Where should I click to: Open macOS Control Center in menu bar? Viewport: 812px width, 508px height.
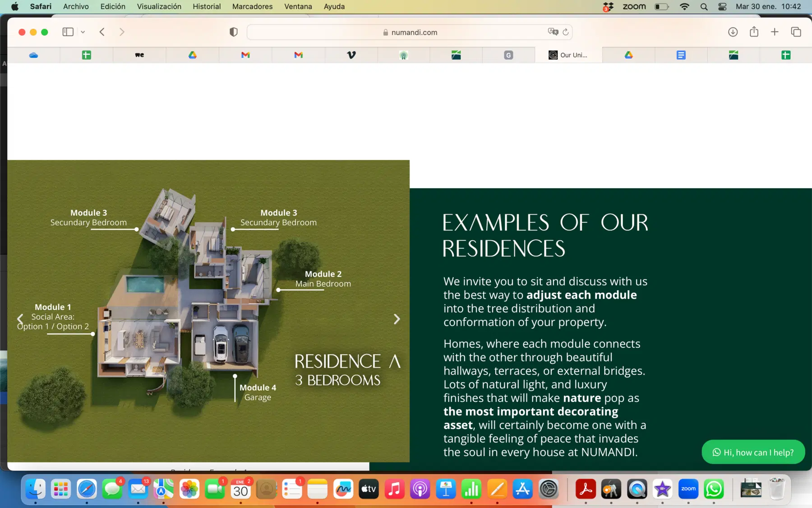(x=722, y=6)
